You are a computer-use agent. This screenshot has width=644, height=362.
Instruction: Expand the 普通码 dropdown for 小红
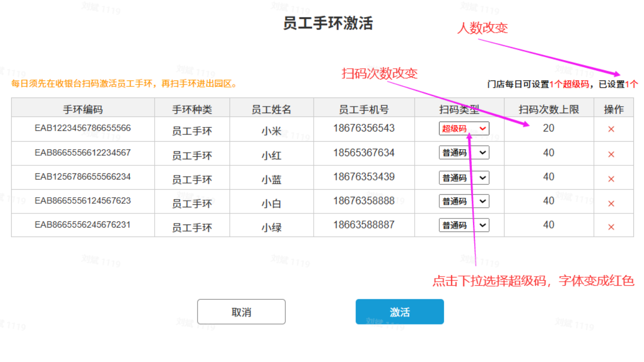coord(464,153)
